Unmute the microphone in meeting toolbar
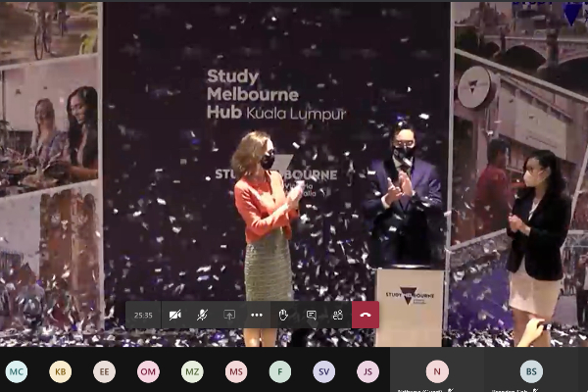 pyautogui.click(x=202, y=315)
